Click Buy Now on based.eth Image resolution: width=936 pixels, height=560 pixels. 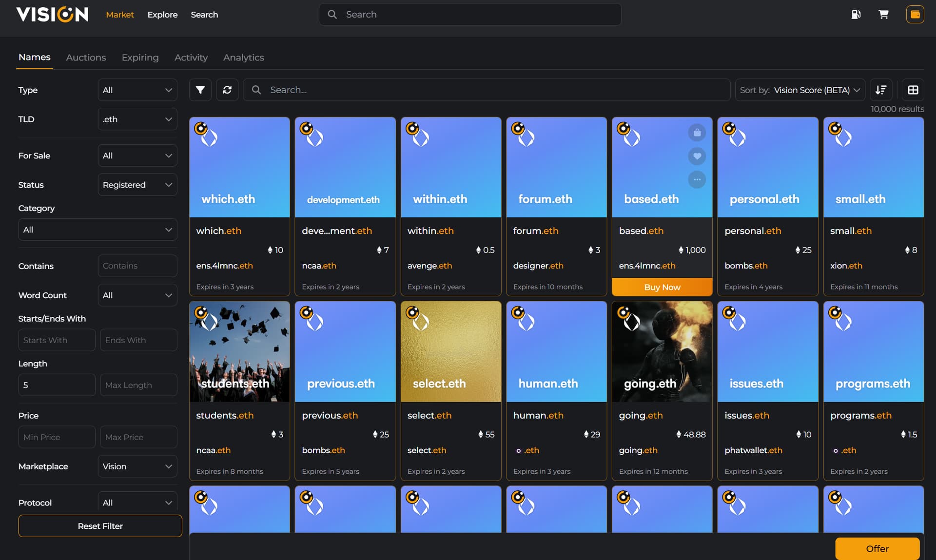coord(662,287)
